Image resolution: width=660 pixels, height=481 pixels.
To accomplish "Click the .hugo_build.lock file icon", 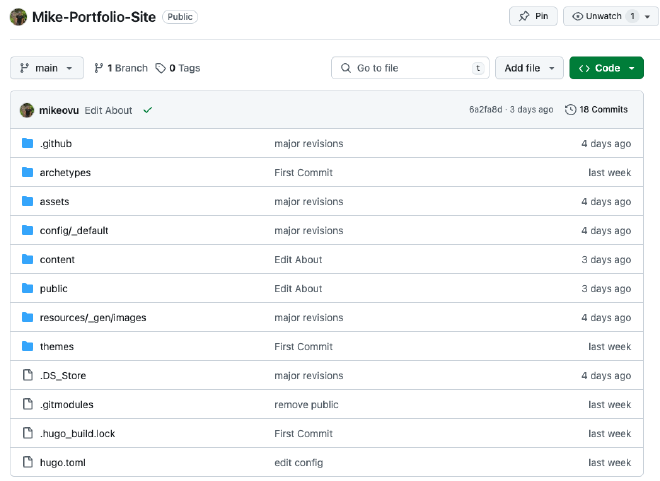I will coord(28,433).
